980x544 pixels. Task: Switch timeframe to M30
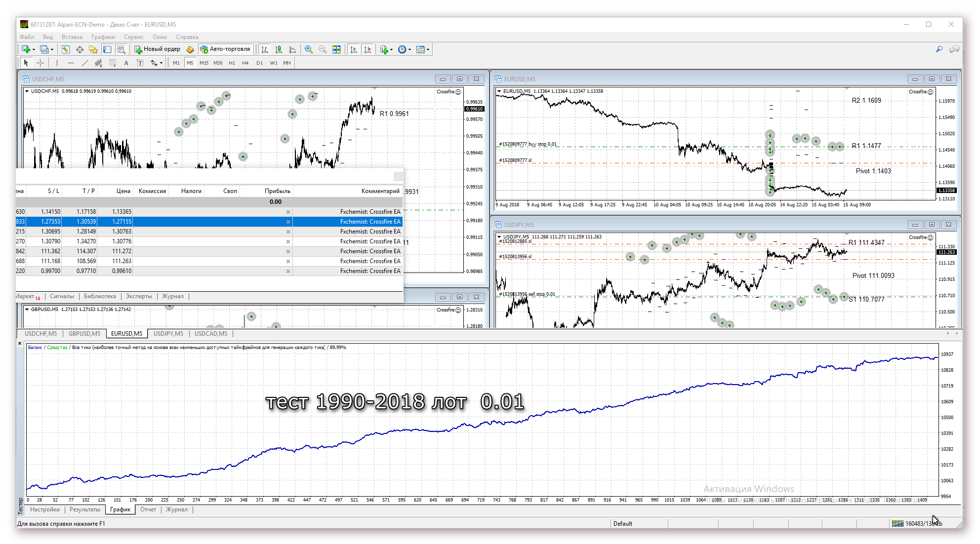click(218, 63)
